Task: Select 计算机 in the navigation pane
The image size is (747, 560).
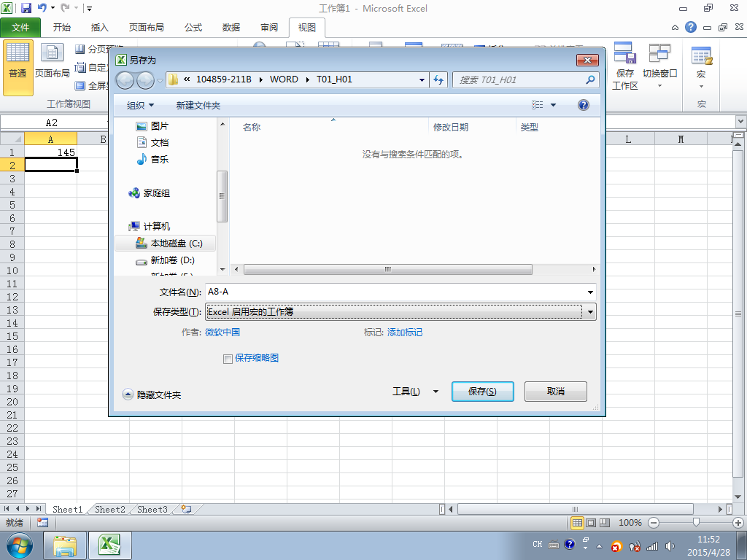Action: pos(149,226)
